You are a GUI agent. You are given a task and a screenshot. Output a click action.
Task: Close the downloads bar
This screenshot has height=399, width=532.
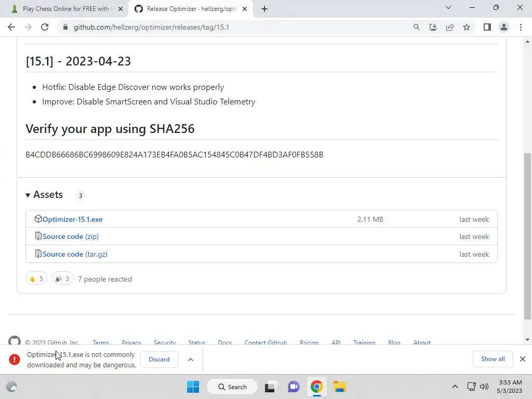pyautogui.click(x=523, y=359)
